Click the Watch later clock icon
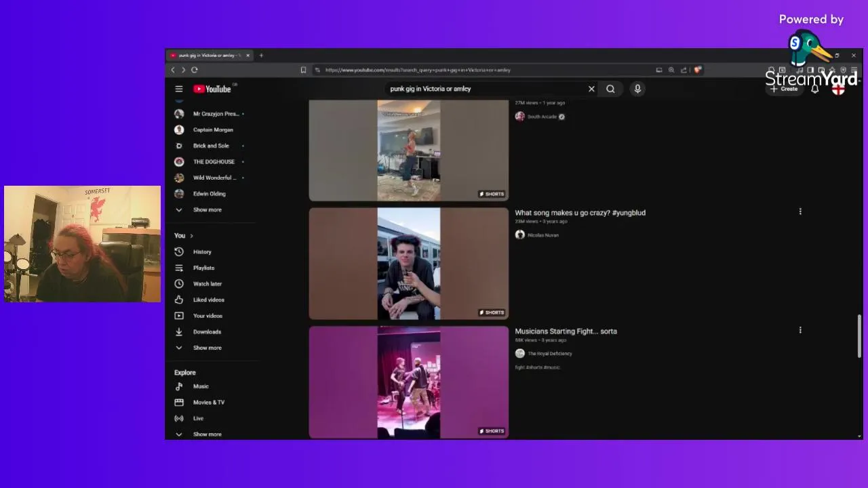This screenshot has height=488, width=868. pos(179,283)
